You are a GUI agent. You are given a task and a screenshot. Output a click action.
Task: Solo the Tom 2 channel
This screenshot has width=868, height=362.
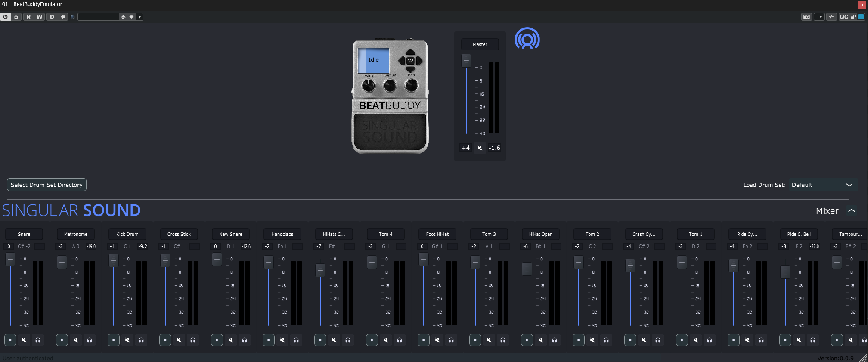pyautogui.click(x=606, y=340)
